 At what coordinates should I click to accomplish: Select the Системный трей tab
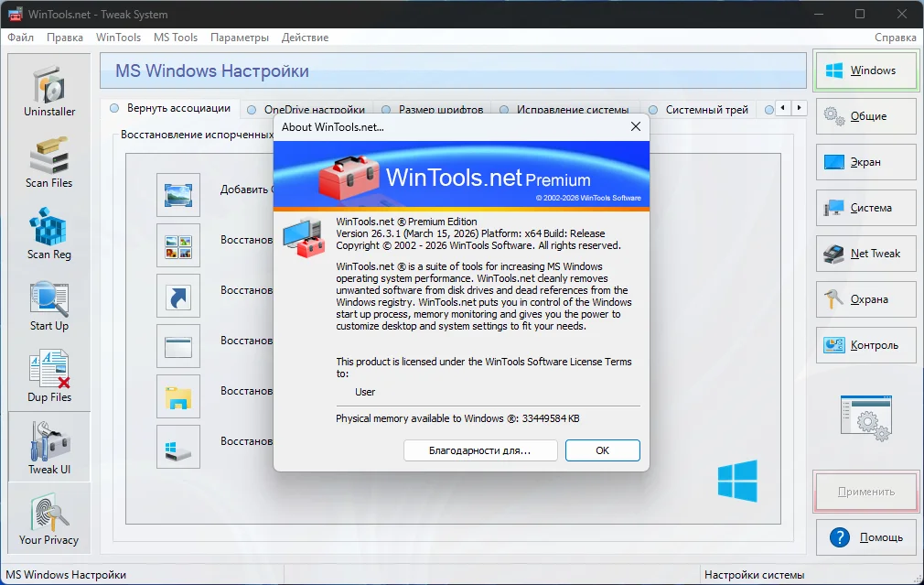click(699, 109)
